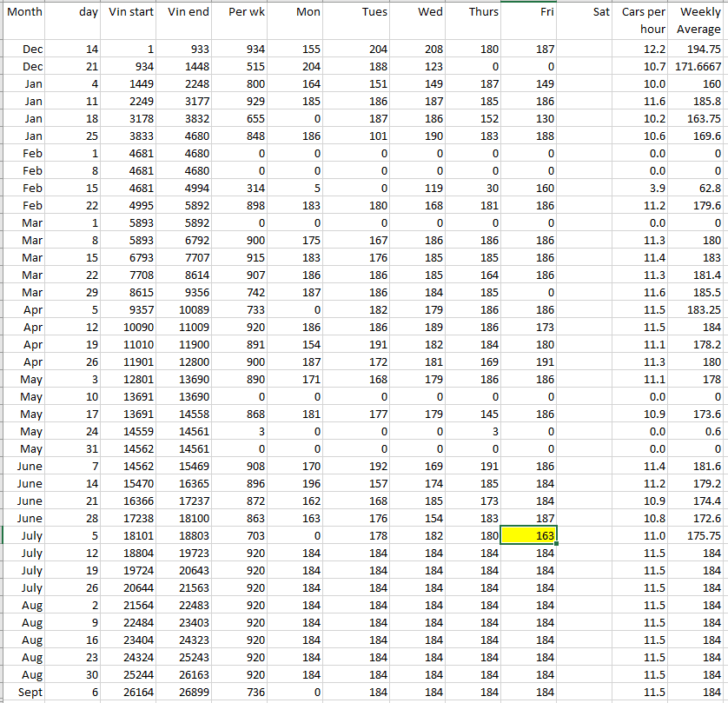Select the Per wk cell showing 736
Screen dimensions: 728x703
tap(241, 692)
